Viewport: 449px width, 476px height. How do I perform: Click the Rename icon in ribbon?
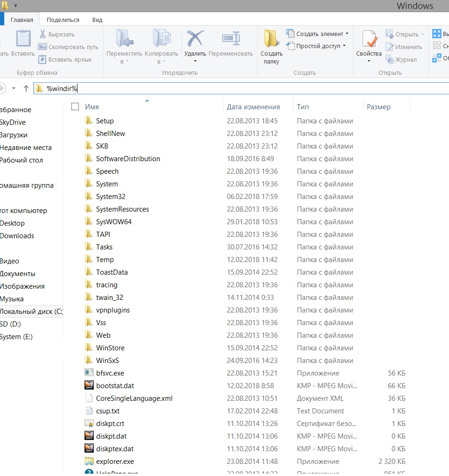(231, 38)
